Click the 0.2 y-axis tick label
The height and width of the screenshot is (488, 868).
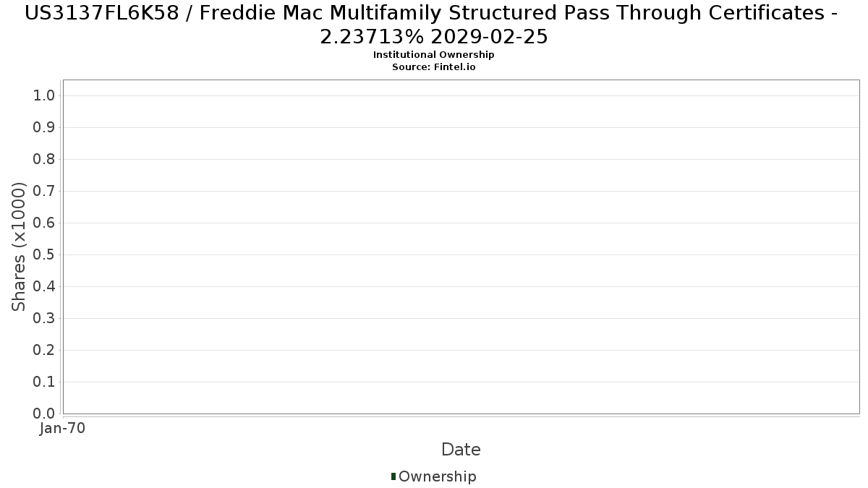(45, 351)
